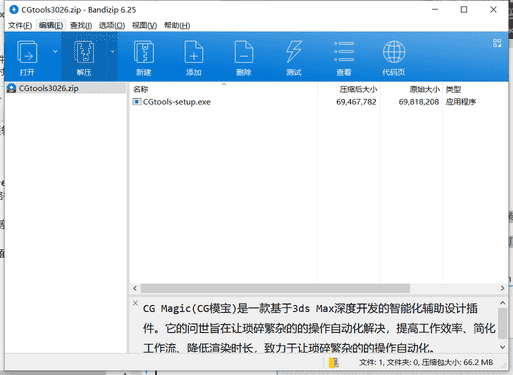Open the File (文件) menu
513x375 pixels.
tap(20, 25)
